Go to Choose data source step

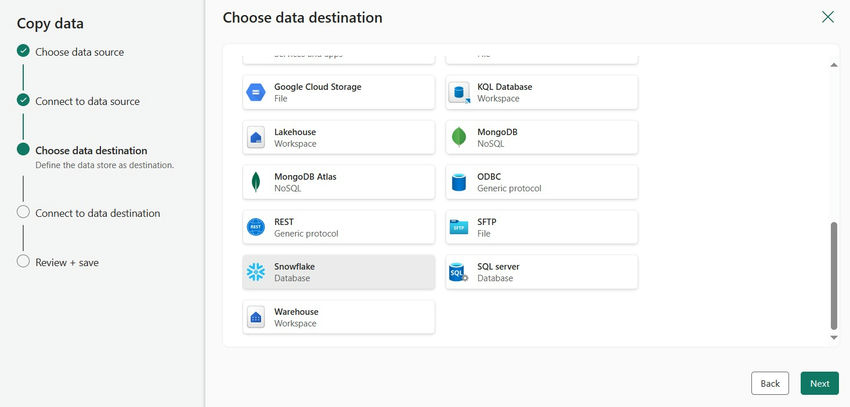click(x=80, y=52)
